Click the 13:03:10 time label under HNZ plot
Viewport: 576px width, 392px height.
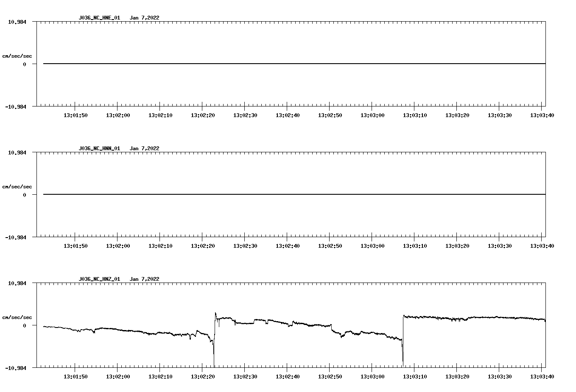point(415,377)
